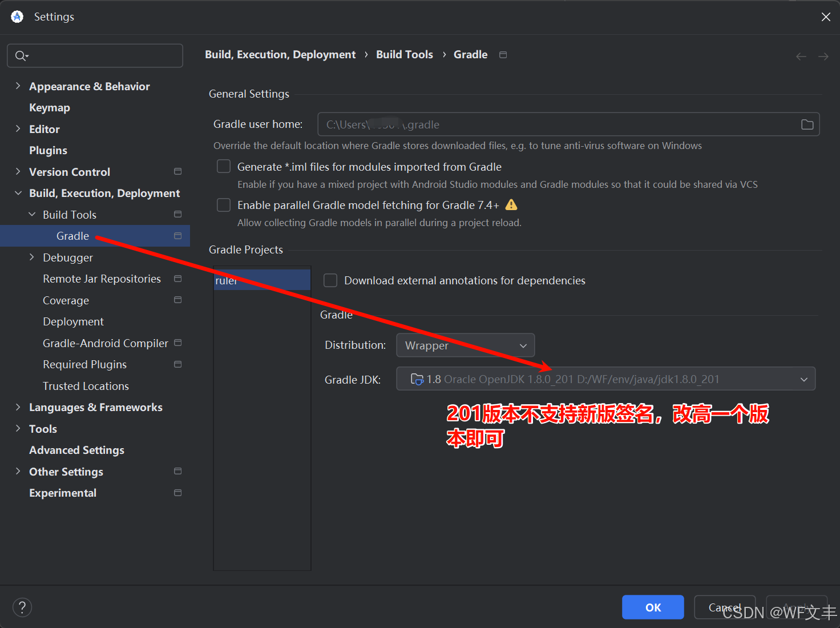Screen dimensions: 840x628
Task: Click the project icon beside Version Control
Action: 177,171
